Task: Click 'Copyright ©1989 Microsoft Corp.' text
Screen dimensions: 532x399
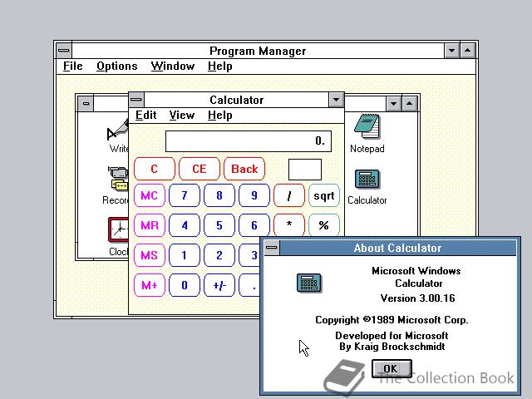Action: (392, 320)
